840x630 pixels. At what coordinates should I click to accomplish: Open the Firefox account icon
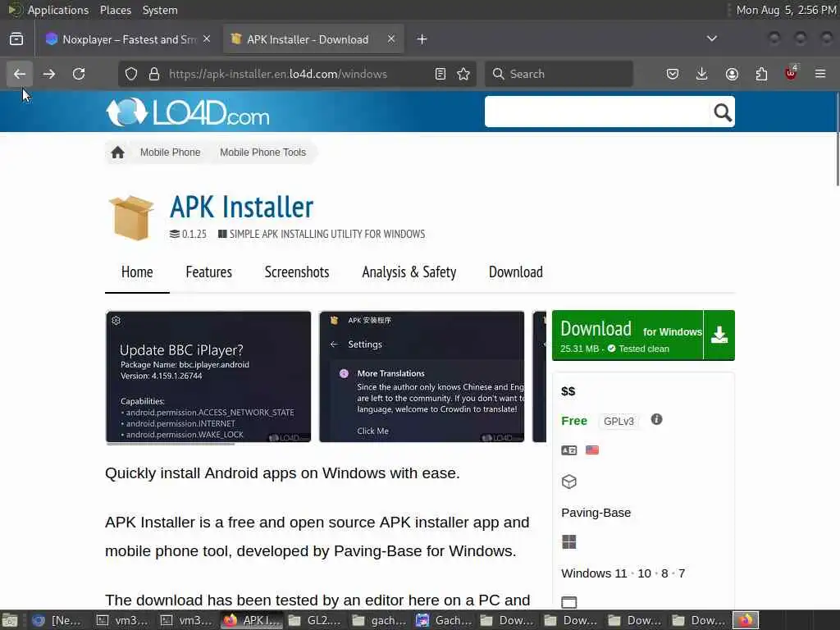point(732,74)
